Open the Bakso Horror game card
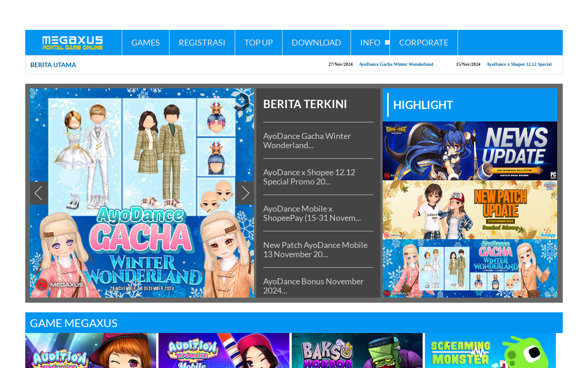 (x=357, y=351)
